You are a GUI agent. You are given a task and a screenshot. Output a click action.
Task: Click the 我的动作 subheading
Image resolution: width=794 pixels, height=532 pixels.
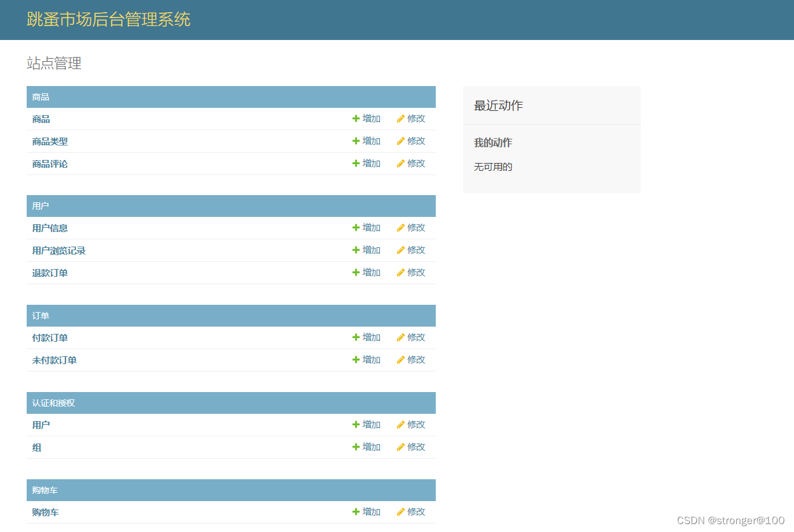(x=493, y=143)
